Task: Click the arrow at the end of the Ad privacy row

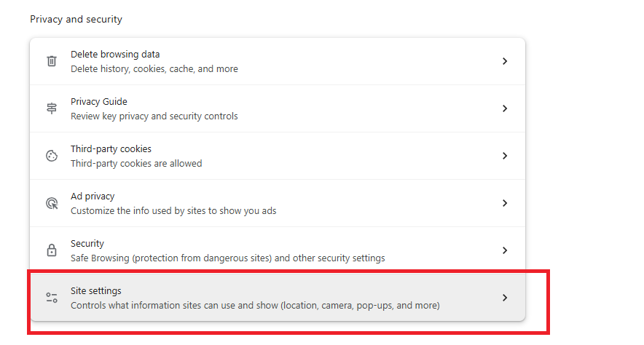Action: pyautogui.click(x=505, y=203)
